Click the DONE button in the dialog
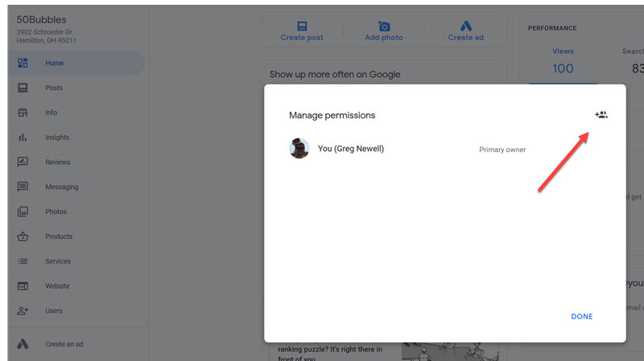The height and width of the screenshot is (361, 644). 581,316
